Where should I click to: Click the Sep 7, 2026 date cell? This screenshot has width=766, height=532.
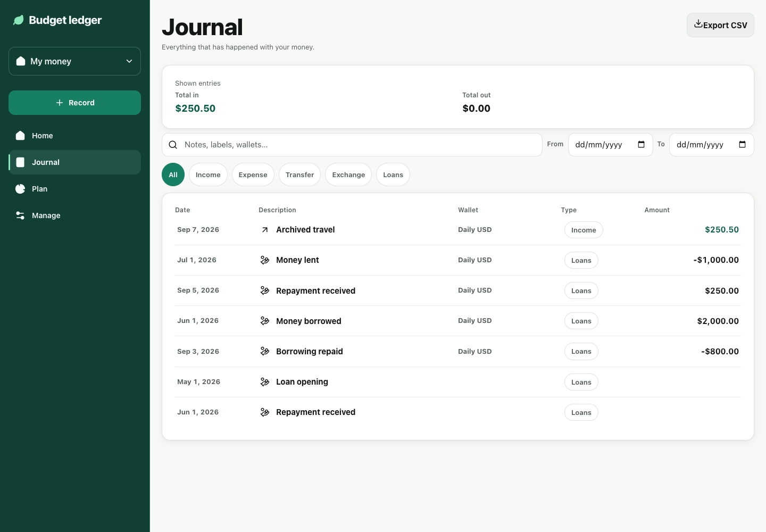click(198, 230)
